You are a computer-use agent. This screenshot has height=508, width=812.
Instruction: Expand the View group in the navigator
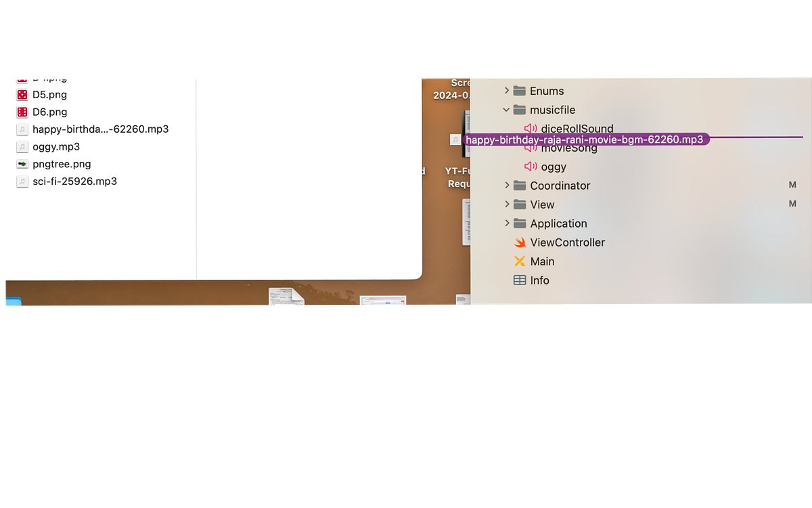tap(507, 204)
